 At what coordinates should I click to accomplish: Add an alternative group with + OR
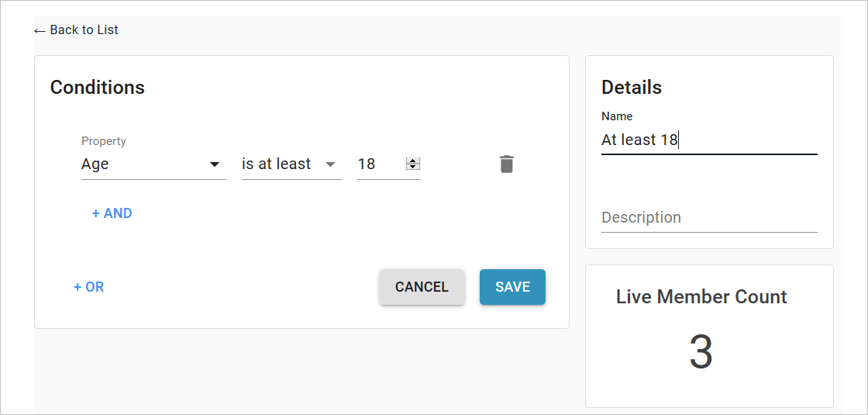88,287
